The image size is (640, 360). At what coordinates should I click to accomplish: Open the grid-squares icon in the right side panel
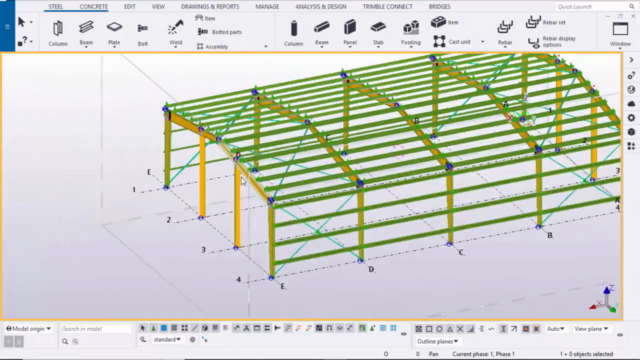point(631,146)
